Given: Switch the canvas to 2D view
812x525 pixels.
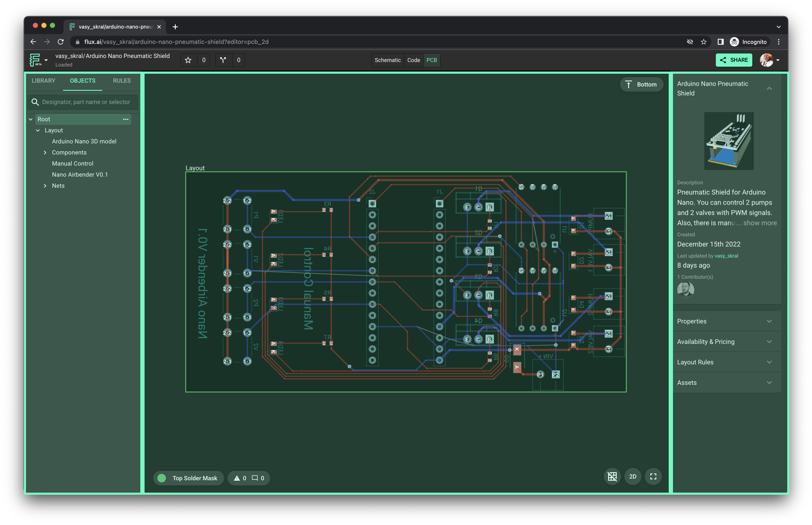Looking at the screenshot, I should coord(632,476).
